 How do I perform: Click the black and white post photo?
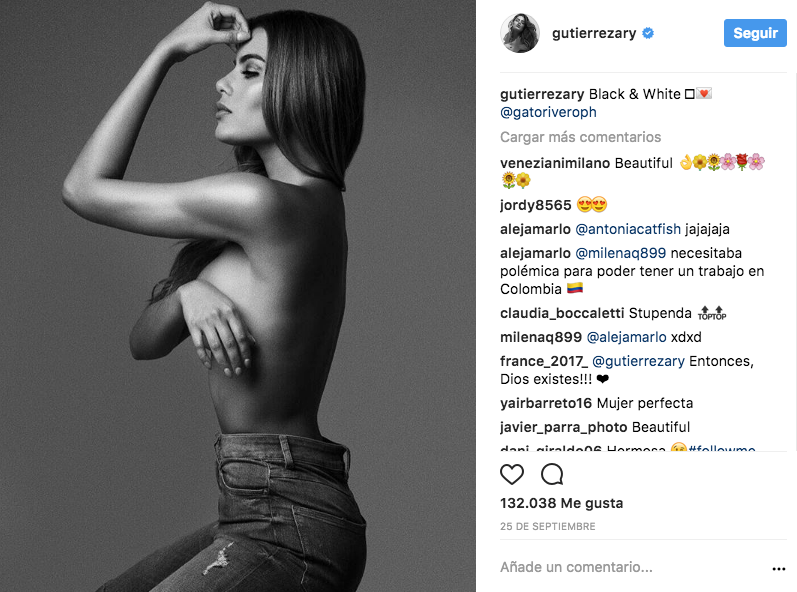(238, 296)
